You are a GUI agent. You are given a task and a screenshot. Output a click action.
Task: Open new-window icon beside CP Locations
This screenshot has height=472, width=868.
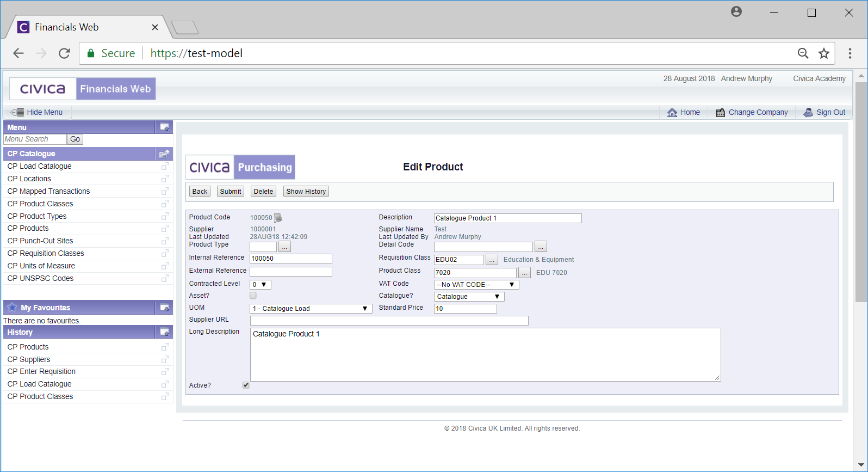[165, 179]
